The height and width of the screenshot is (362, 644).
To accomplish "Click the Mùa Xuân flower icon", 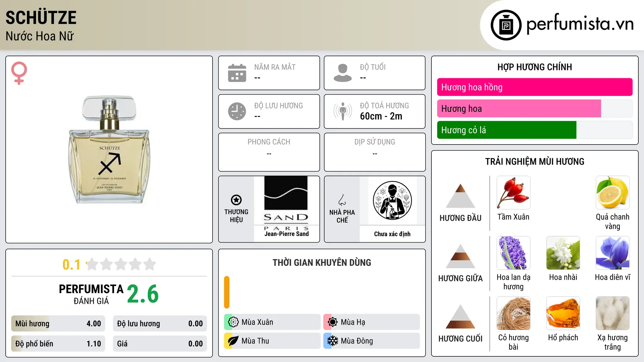I will coord(233,322).
